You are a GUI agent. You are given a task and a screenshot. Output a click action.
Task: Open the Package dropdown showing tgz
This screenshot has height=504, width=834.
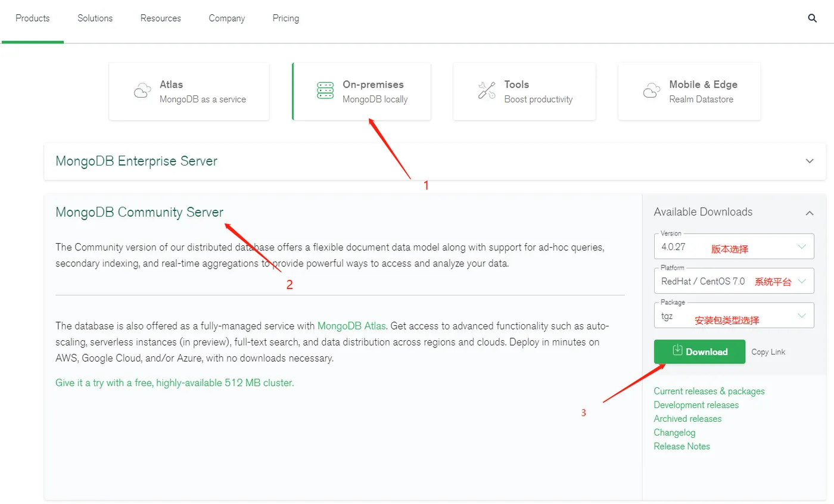coord(734,315)
